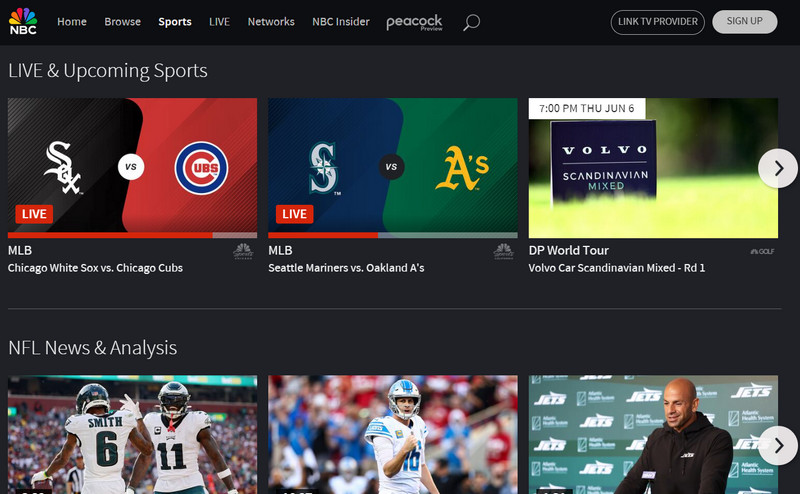
Task: Open the Browse menu item
Action: (122, 22)
